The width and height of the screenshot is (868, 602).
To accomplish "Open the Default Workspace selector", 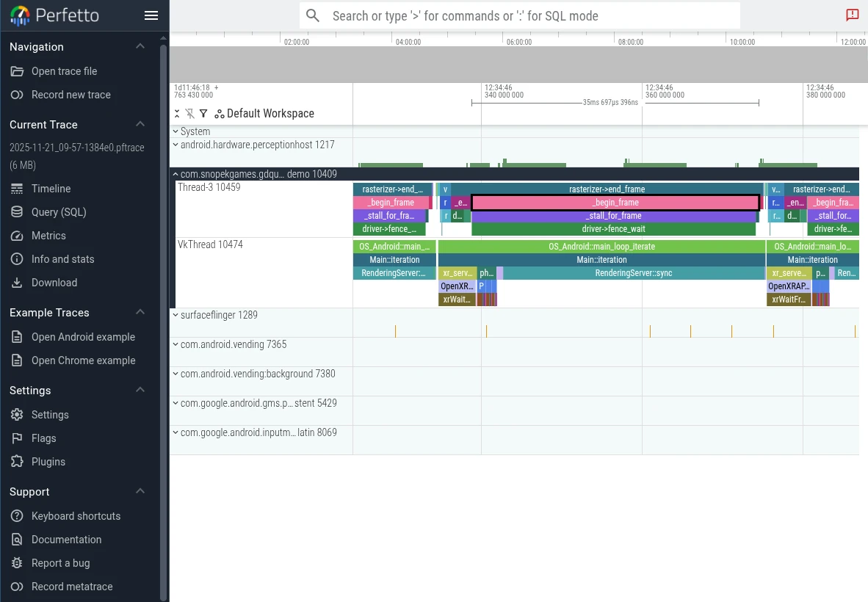I will (264, 114).
